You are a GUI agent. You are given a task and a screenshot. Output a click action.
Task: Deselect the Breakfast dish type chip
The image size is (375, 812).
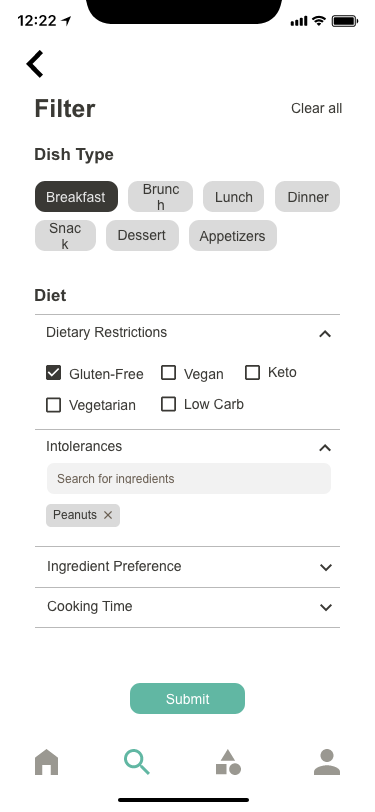click(77, 197)
